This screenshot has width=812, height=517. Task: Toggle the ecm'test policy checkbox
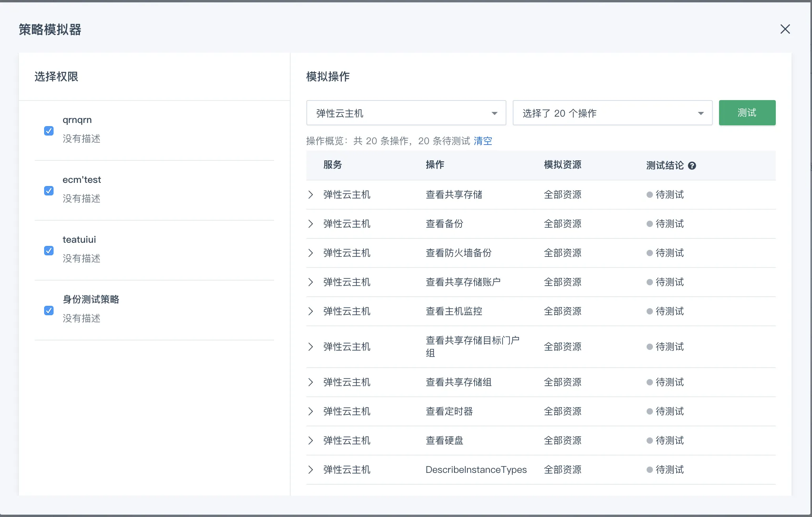tap(49, 191)
